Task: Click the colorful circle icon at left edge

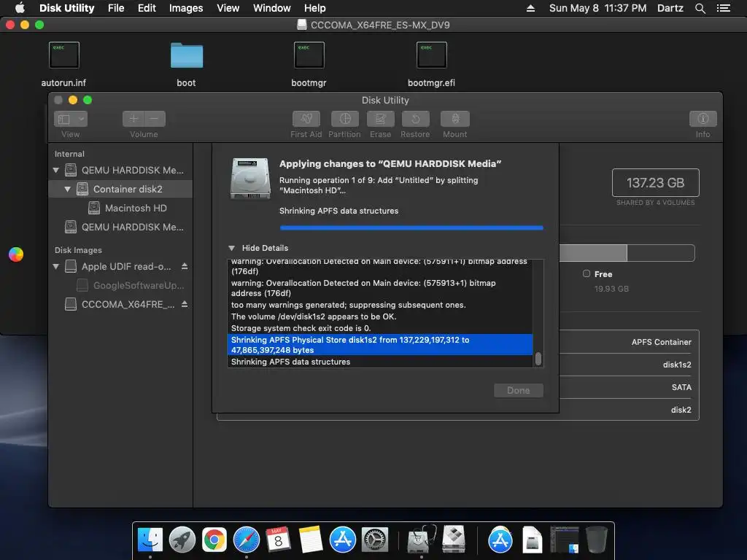Action: [16, 254]
